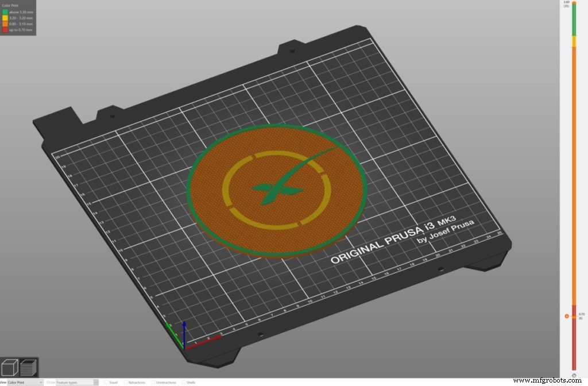Select the red "up to 0.70 mm" legend swatch
The image size is (588, 386).
[5, 30]
